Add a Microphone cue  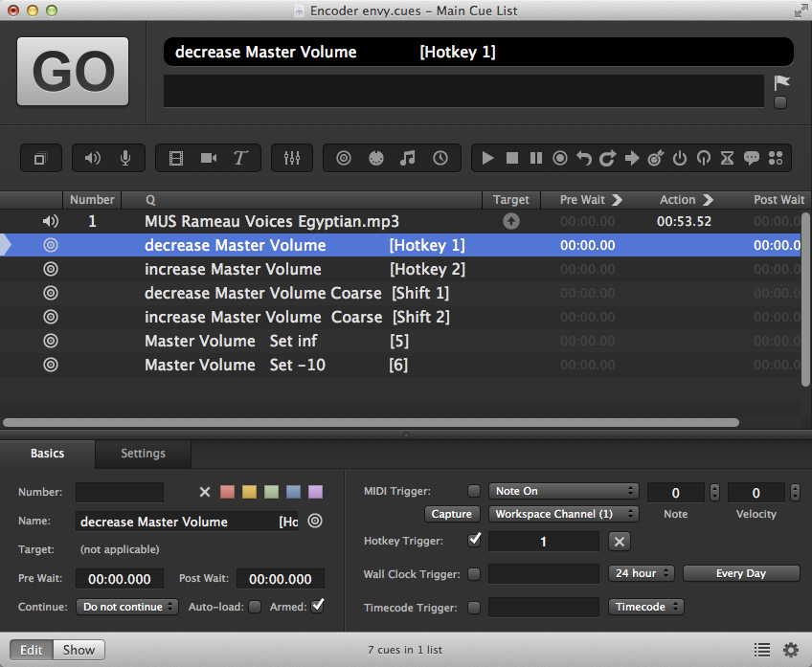click(125, 158)
